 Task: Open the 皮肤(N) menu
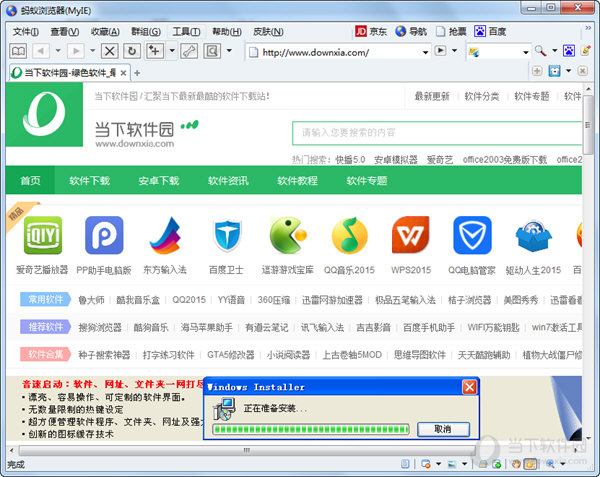(x=268, y=32)
